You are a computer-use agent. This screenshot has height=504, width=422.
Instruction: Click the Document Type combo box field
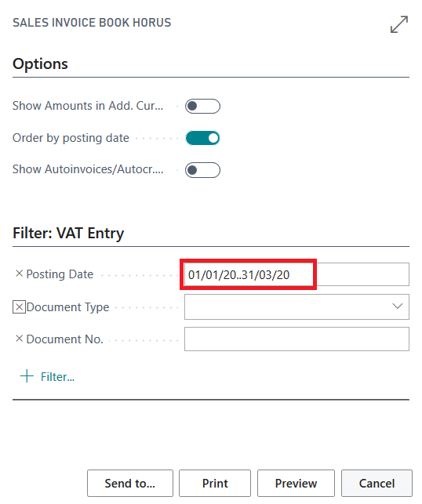coord(296,306)
